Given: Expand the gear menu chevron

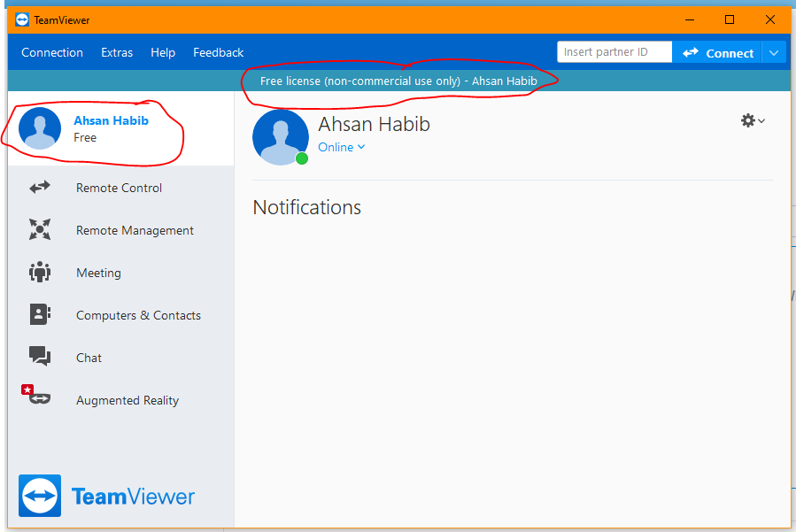Looking at the screenshot, I should coord(760,121).
